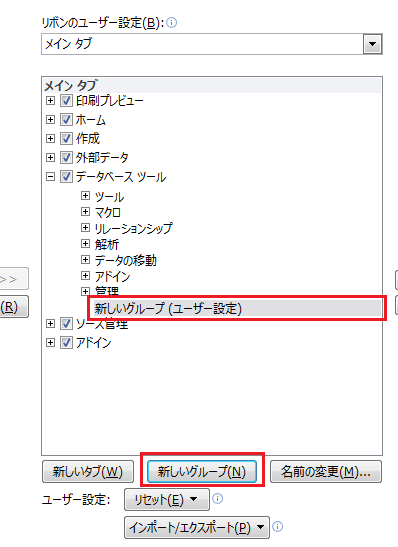The image size is (398, 547).
Task: Select the ホーム tree label
Action: pyautogui.click(x=91, y=120)
